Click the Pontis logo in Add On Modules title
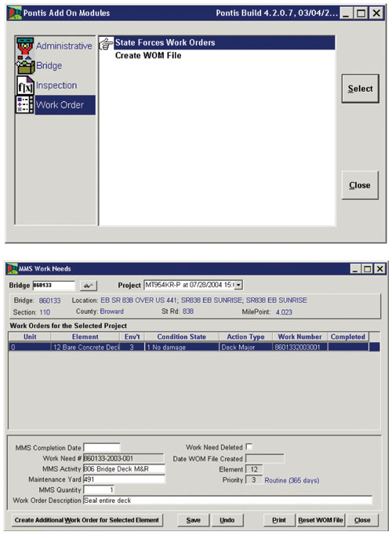The width and height of the screenshot is (392, 539). pos(15,13)
